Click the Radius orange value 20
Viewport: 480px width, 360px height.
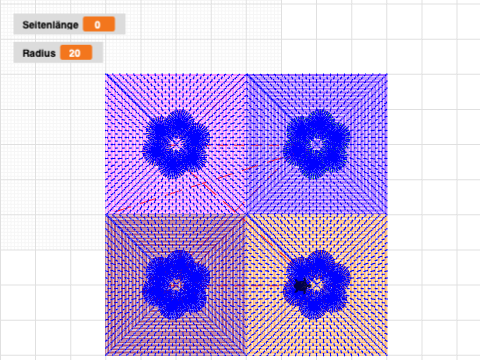(76, 53)
